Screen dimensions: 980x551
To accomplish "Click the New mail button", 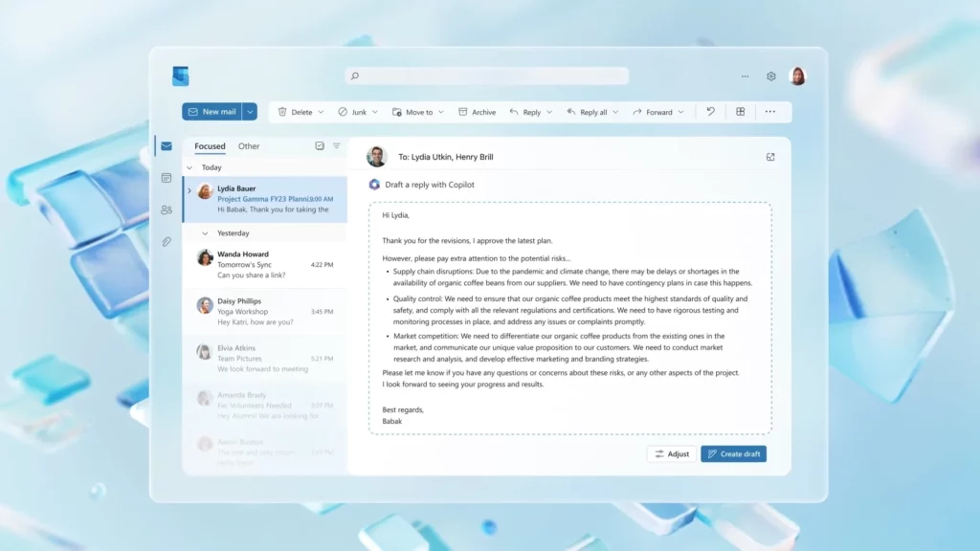I will click(x=212, y=112).
